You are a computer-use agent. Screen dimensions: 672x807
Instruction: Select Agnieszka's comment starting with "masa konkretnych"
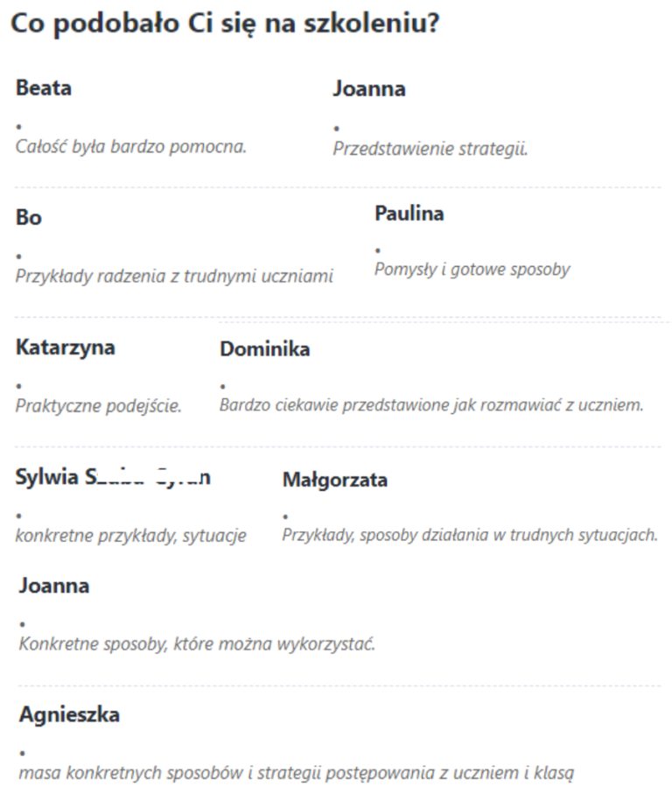tap(297, 774)
